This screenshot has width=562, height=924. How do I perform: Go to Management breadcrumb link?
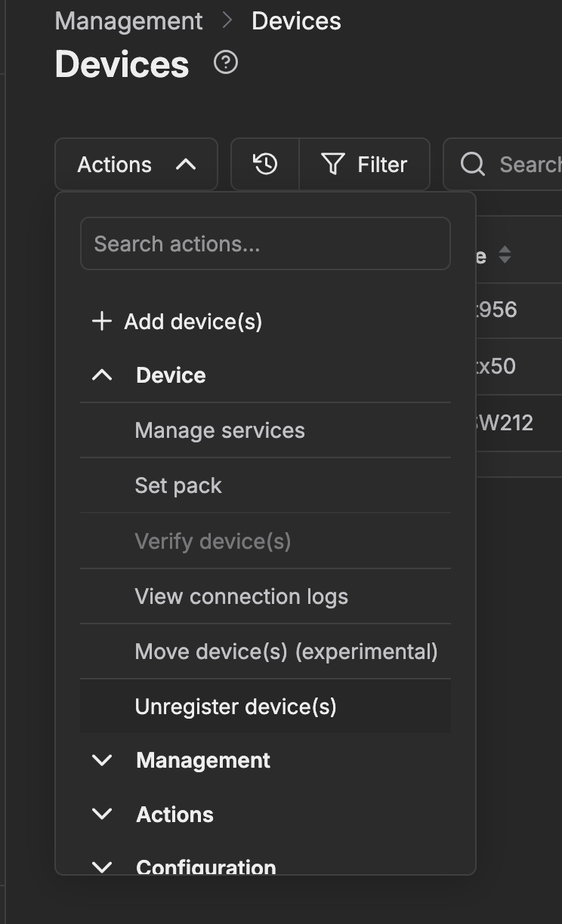[x=129, y=21]
